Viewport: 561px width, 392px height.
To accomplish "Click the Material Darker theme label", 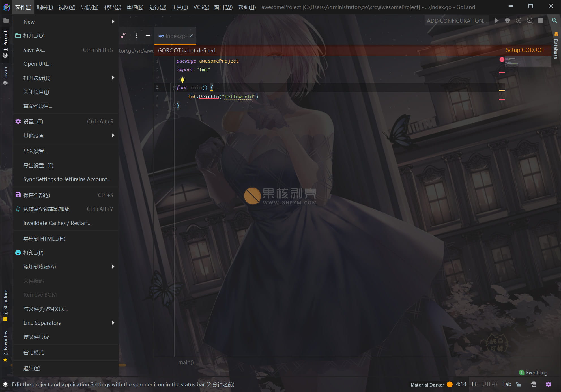I will (x=427, y=385).
